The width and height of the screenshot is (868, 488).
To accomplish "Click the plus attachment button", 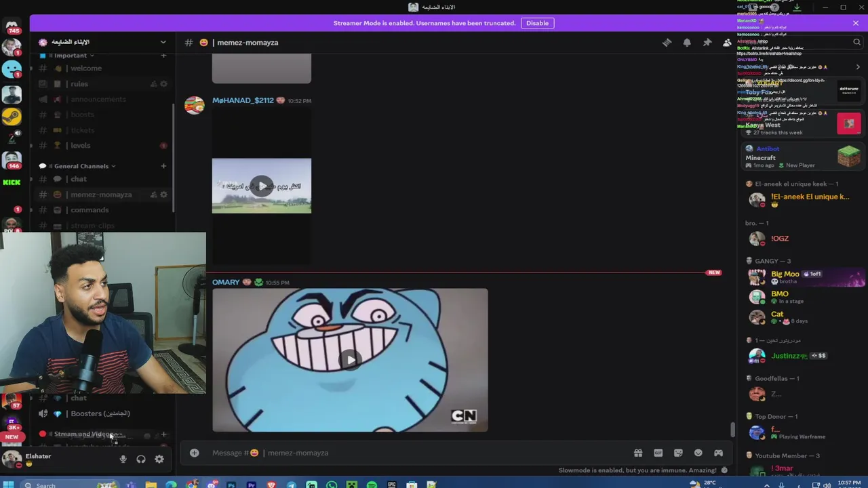I will click(195, 453).
